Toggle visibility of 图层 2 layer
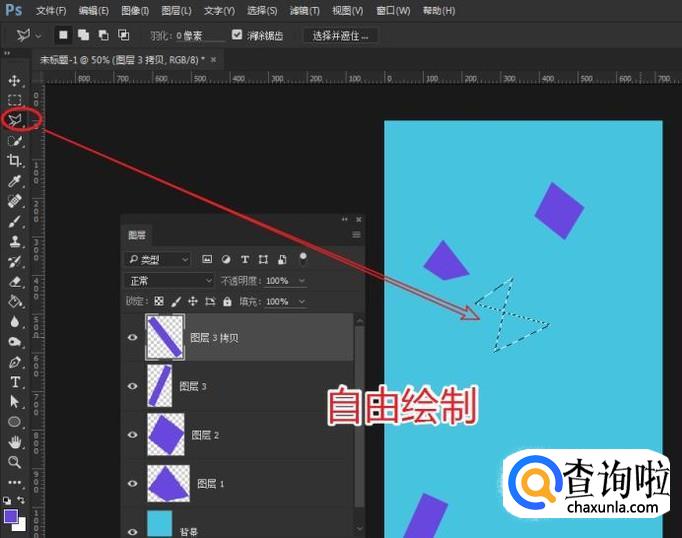682x538 pixels. click(132, 435)
